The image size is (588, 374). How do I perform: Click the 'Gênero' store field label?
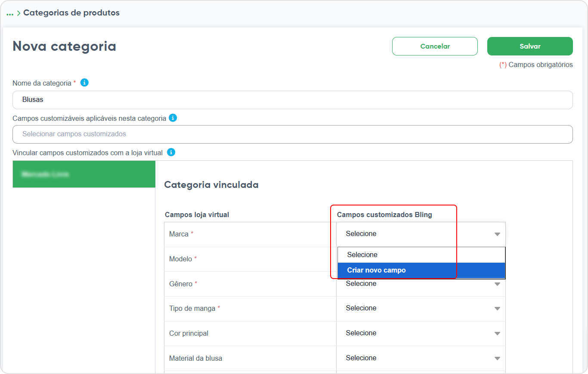point(181,284)
